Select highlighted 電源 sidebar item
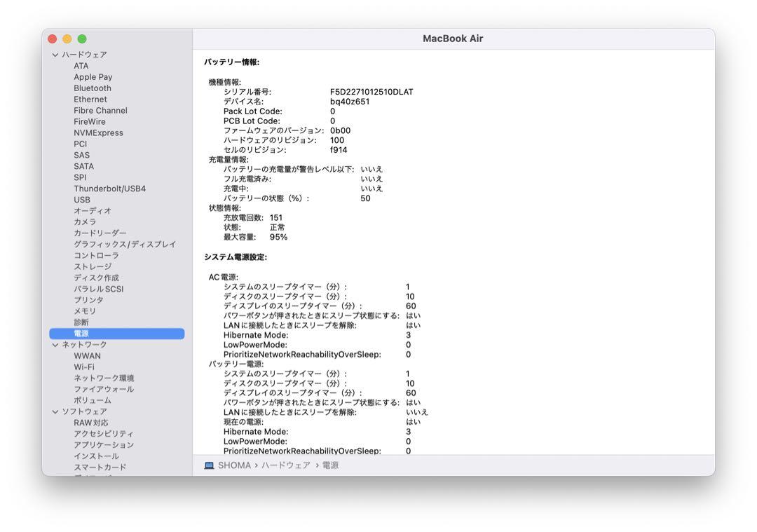The height and width of the screenshot is (532, 757). click(117, 334)
